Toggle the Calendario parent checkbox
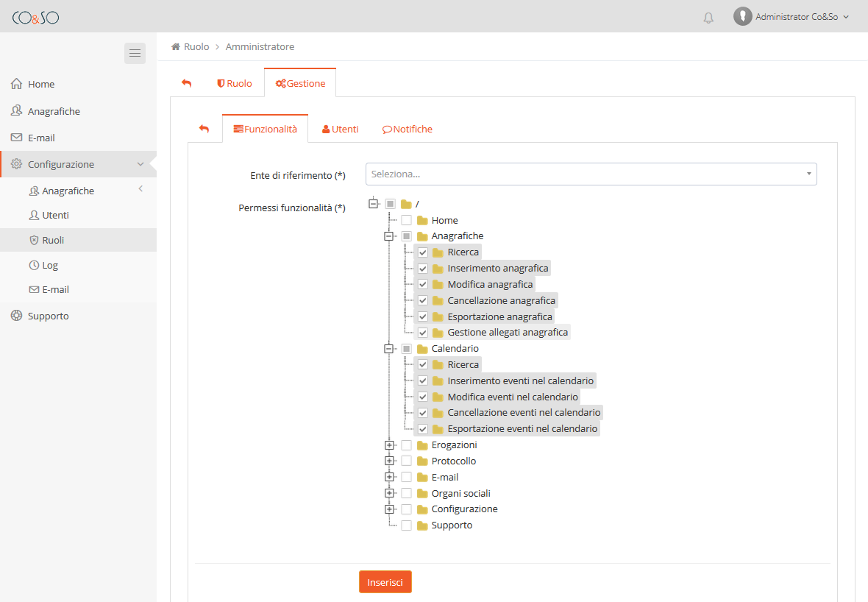This screenshot has width=868, height=602. [x=406, y=348]
